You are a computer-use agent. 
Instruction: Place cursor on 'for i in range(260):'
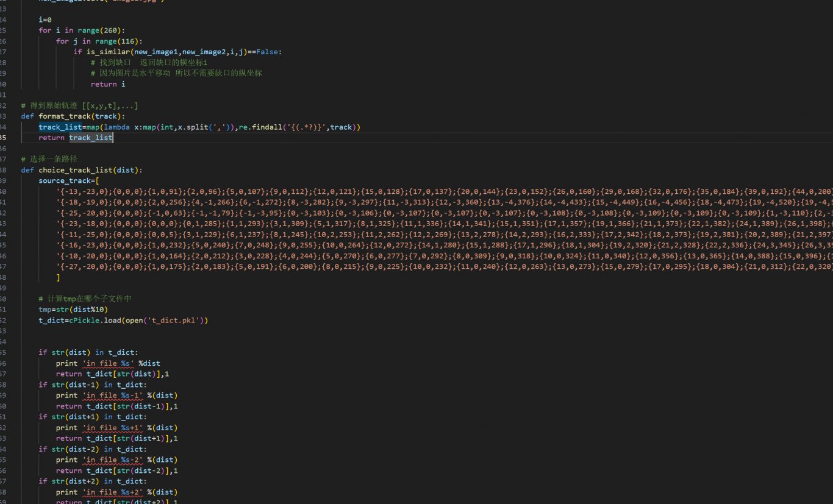pyautogui.click(x=82, y=30)
